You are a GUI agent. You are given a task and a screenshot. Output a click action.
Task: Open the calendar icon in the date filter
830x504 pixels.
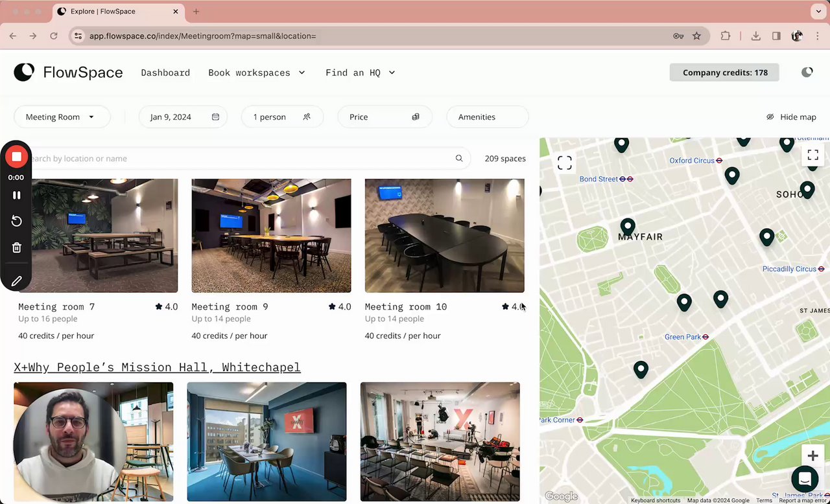(x=215, y=117)
